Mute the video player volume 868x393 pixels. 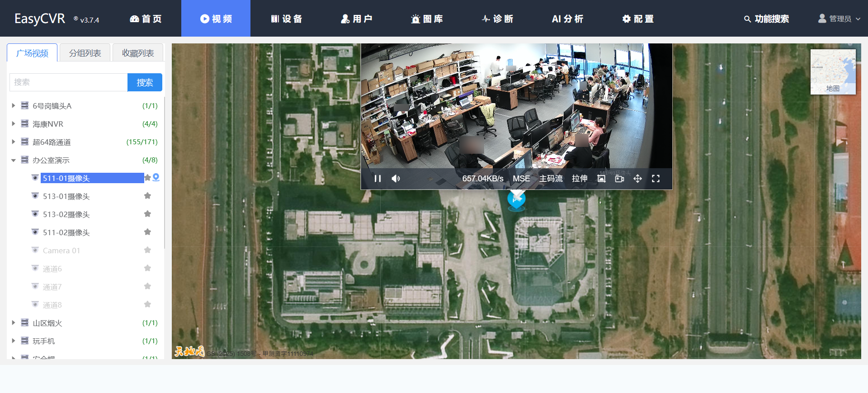[x=396, y=179]
